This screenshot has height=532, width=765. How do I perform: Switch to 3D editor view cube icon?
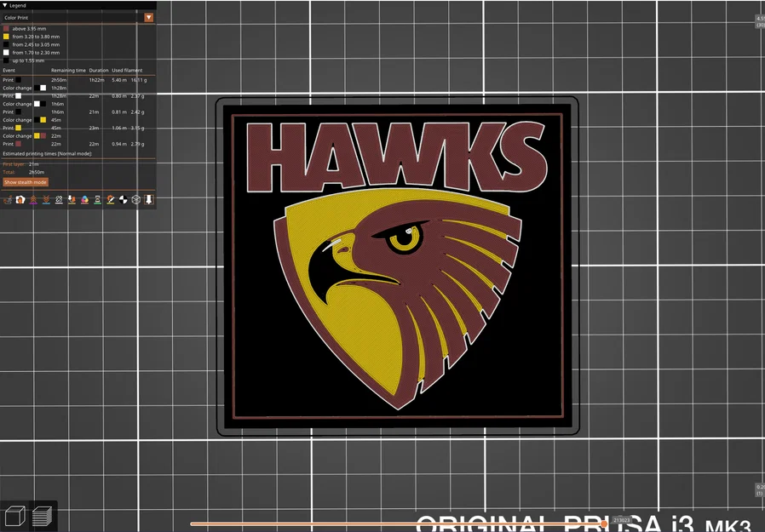14,516
